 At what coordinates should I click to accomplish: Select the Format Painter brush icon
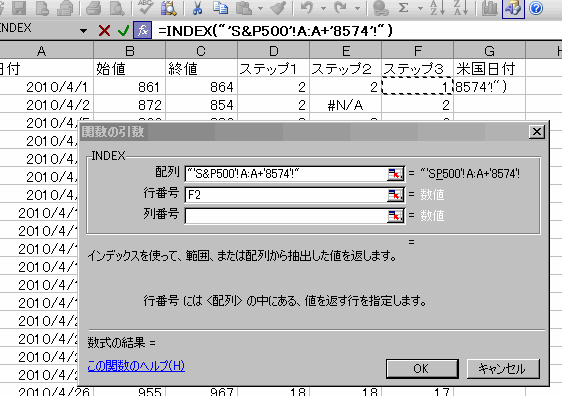[278, 8]
